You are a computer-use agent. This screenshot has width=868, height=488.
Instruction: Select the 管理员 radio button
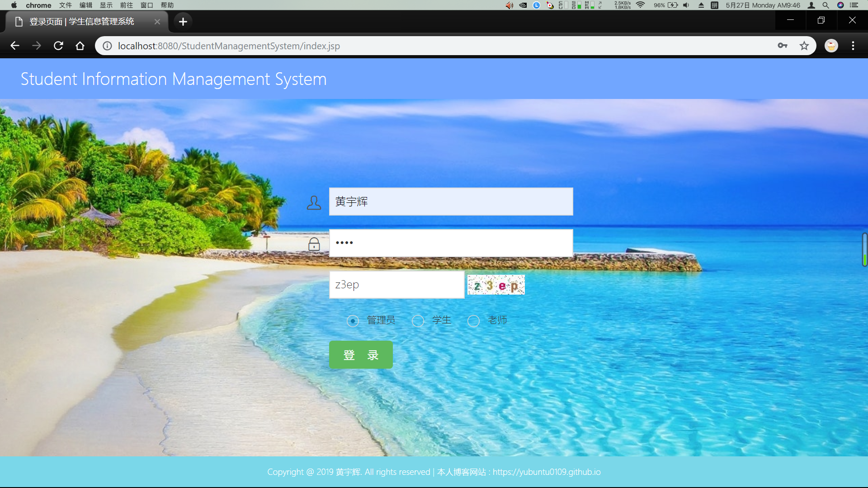point(353,321)
